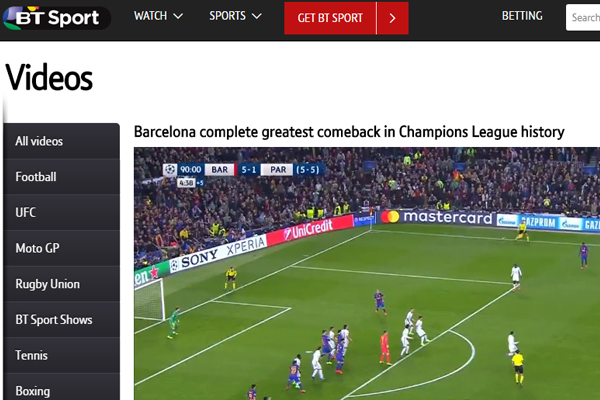This screenshot has height=400, width=600.
Task: Click the BT Sport logo
Action: (x=57, y=18)
